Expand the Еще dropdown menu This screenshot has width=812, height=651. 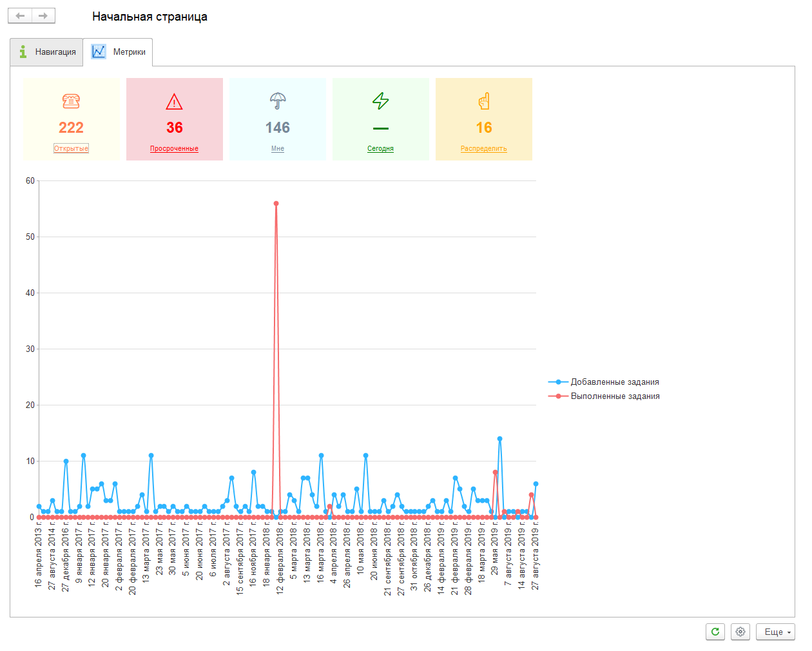coord(775,632)
